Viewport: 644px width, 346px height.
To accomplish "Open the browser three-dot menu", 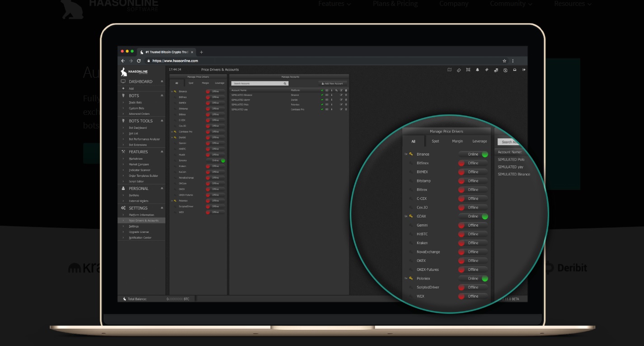I will click(x=513, y=61).
